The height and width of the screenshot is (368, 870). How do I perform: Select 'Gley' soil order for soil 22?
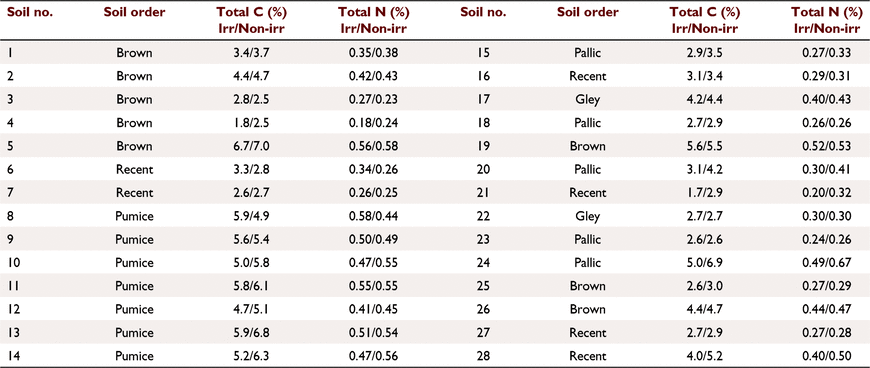coord(588,216)
